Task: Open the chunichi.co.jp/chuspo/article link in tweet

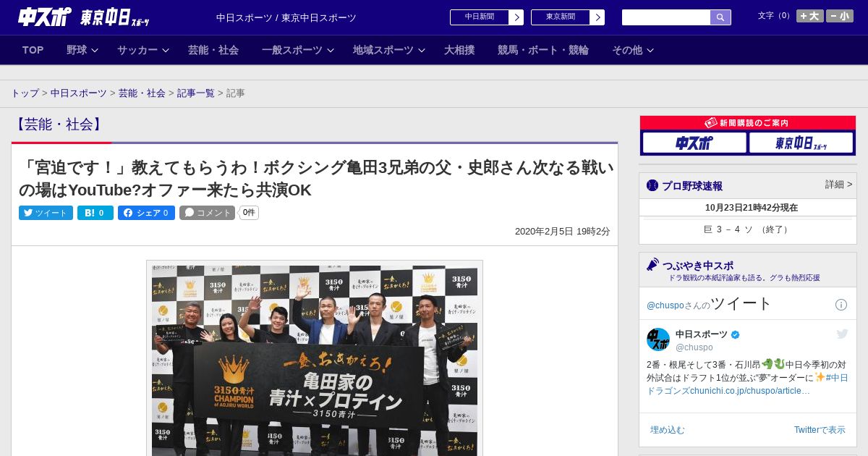Action: tap(750, 391)
